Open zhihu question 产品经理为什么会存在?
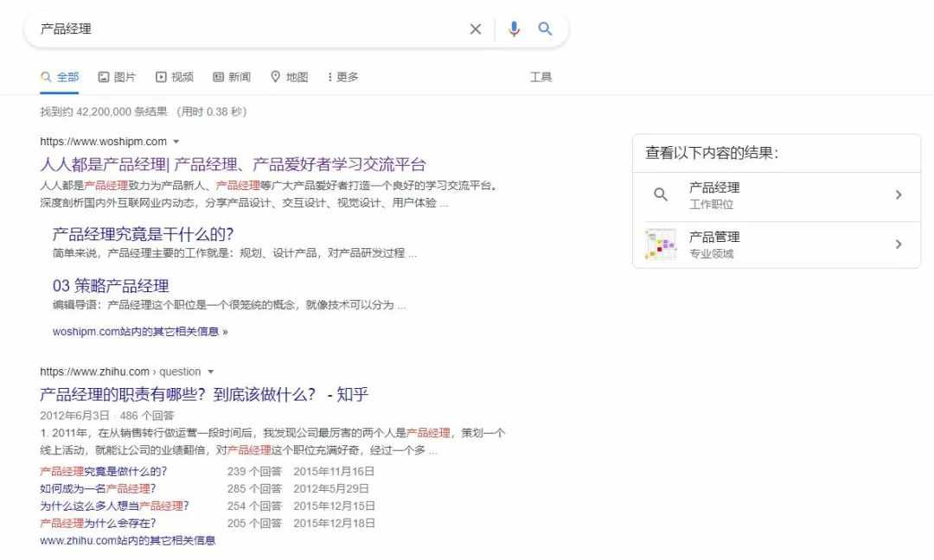Image resolution: width=934 pixels, height=560 pixels. 98,523
